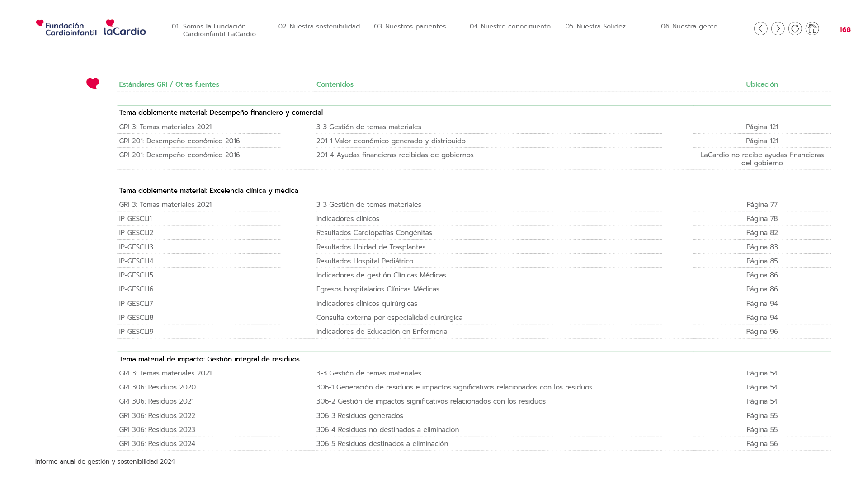The width and height of the screenshot is (868, 488).
Task: Click the IP-GESCLI4 row label
Action: [136, 261]
